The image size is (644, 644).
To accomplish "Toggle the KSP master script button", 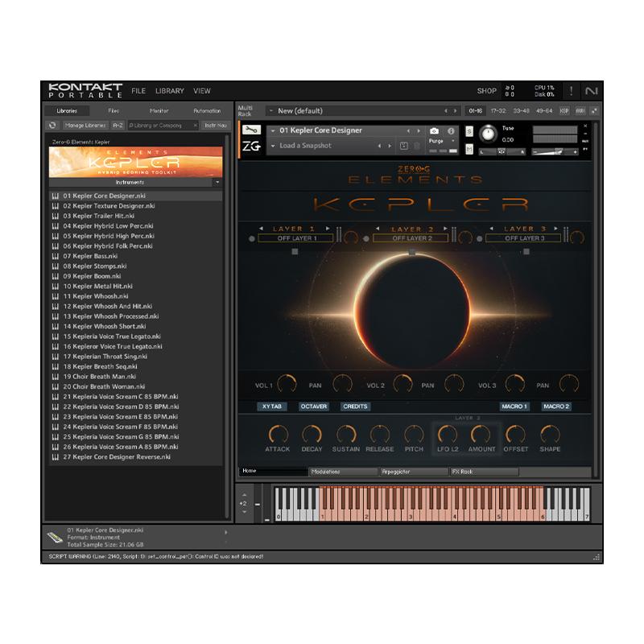I will tap(564, 111).
